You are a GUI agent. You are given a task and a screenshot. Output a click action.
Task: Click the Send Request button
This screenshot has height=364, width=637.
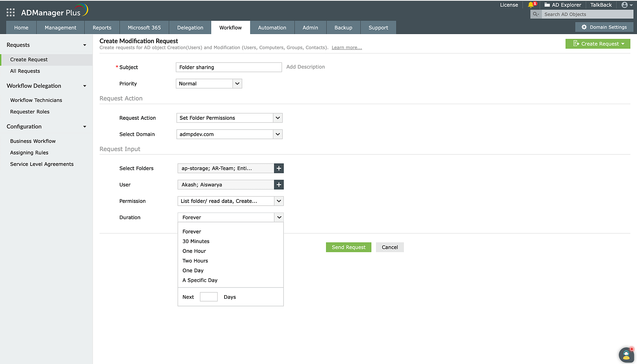(x=348, y=247)
